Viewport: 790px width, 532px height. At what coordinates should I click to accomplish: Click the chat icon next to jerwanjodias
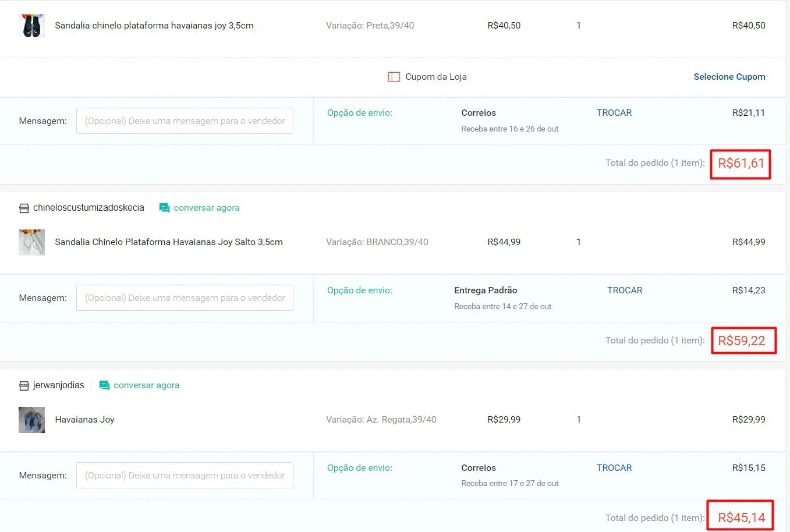(104, 385)
